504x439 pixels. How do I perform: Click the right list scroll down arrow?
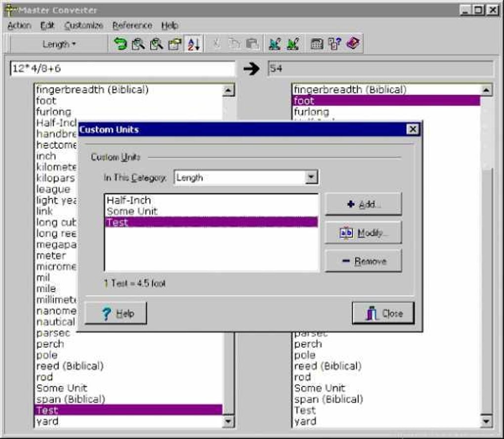[x=486, y=421]
